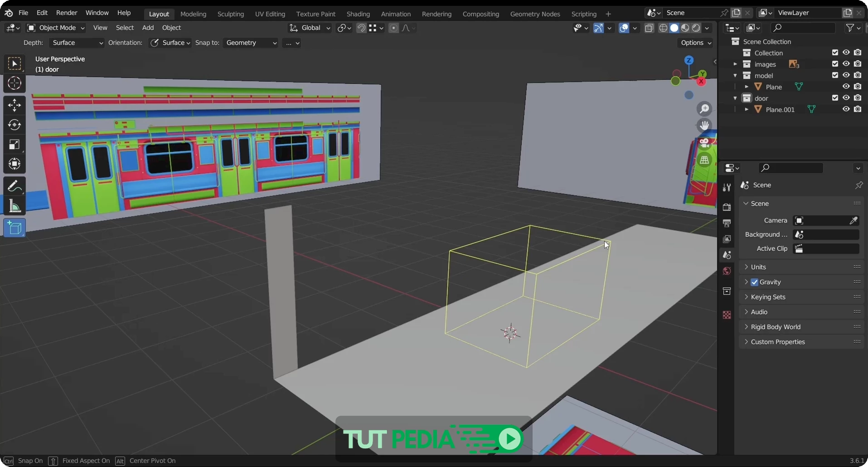The height and width of the screenshot is (467, 868).
Task: Hide the Plane object in viewport
Action: point(846,87)
